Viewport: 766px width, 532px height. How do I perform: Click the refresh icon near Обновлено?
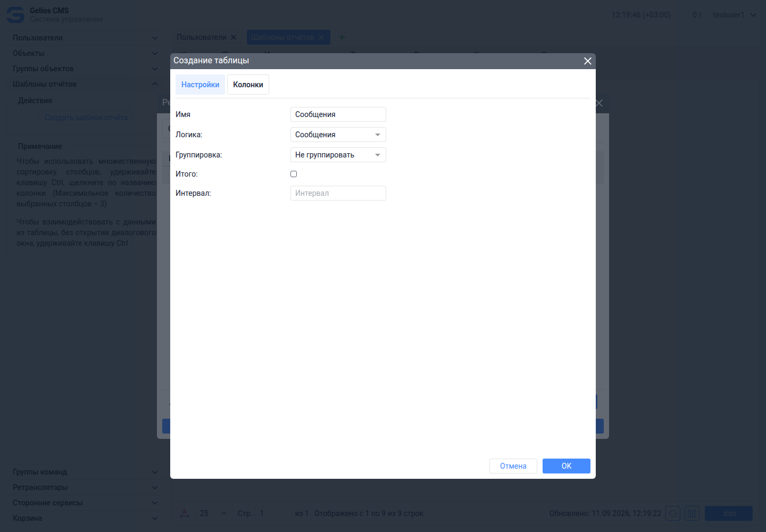(x=673, y=513)
